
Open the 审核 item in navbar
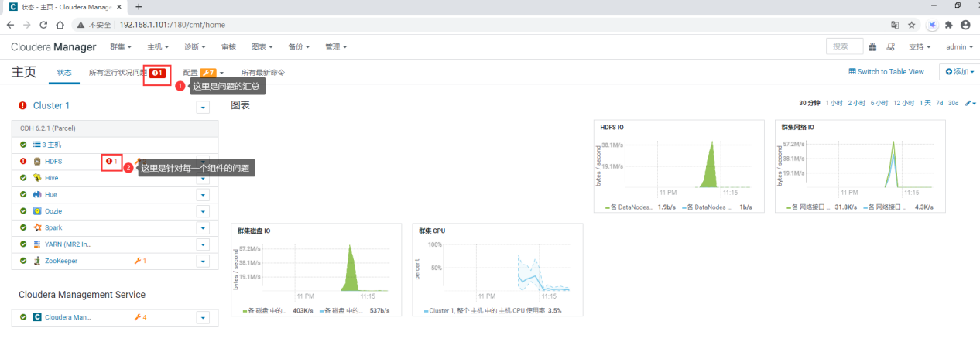228,46
